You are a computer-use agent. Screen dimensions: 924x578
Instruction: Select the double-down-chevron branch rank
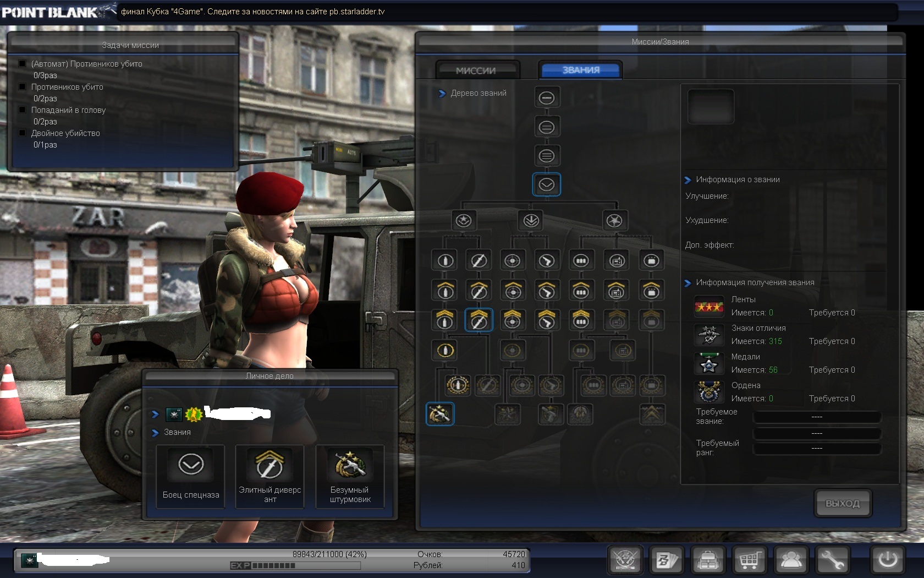[x=531, y=221]
